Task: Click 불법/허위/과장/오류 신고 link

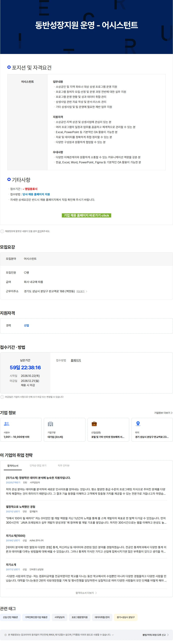Action: 156,635
